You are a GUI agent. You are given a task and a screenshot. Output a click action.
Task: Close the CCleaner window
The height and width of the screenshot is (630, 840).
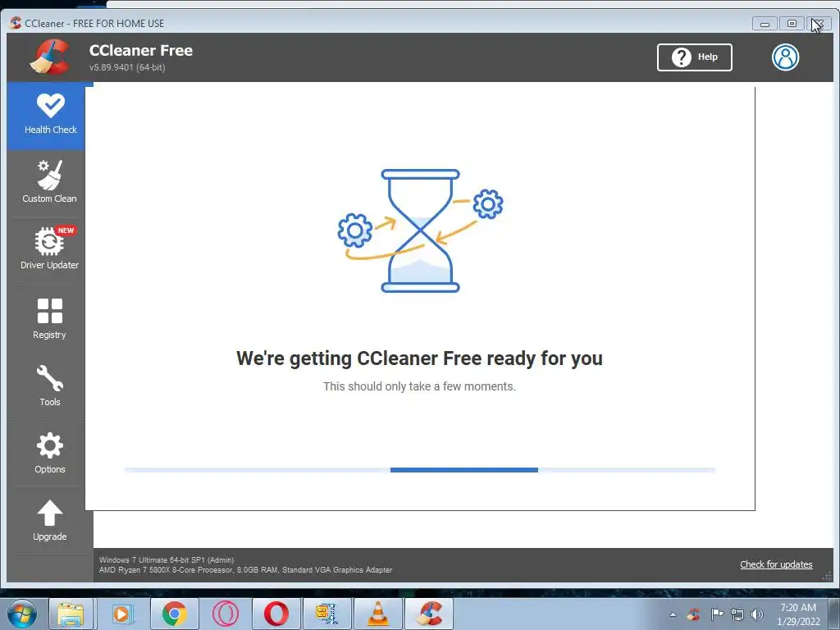819,24
